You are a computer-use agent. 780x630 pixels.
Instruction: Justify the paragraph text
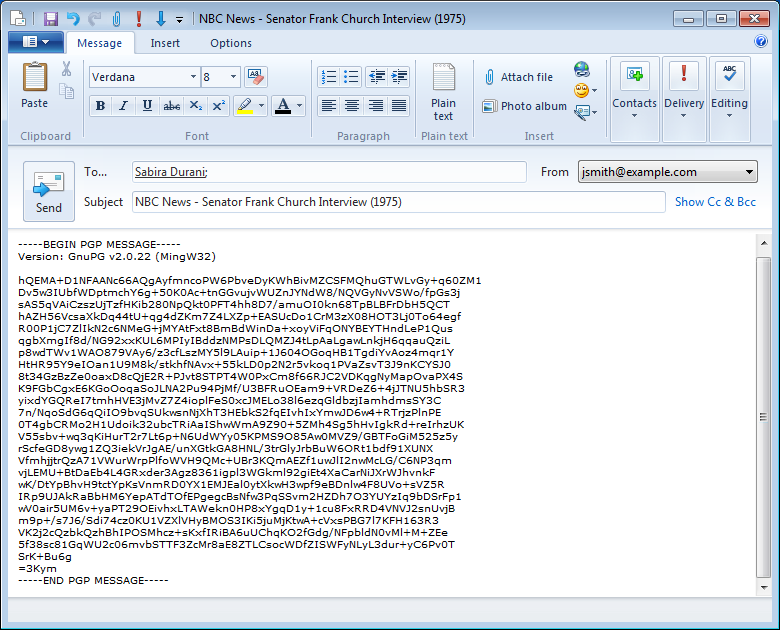tap(399, 105)
